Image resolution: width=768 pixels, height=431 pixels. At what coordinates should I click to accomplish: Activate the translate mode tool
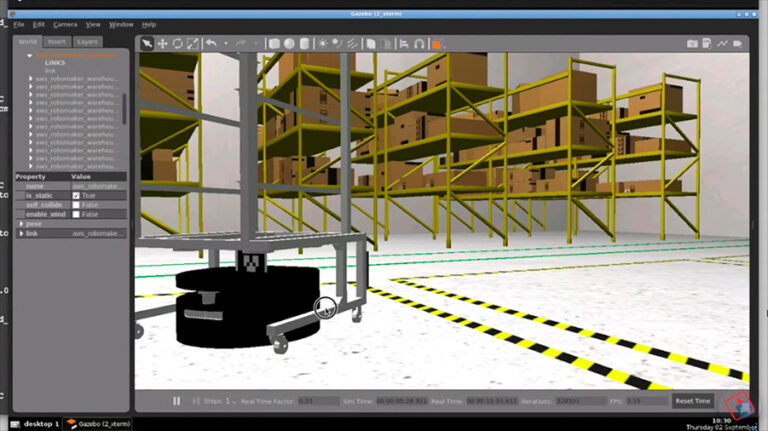162,44
